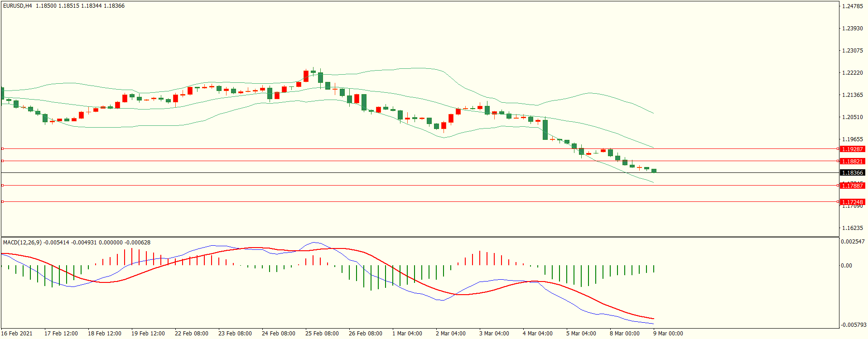Click the MACD(12,26,9) indicator label
Viewport: 868px width, 339px height.
22,243
